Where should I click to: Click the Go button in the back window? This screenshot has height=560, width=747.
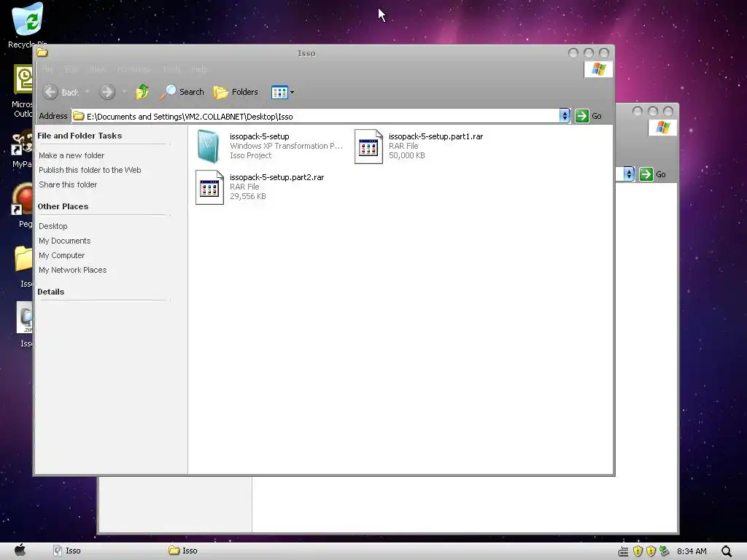click(x=653, y=174)
